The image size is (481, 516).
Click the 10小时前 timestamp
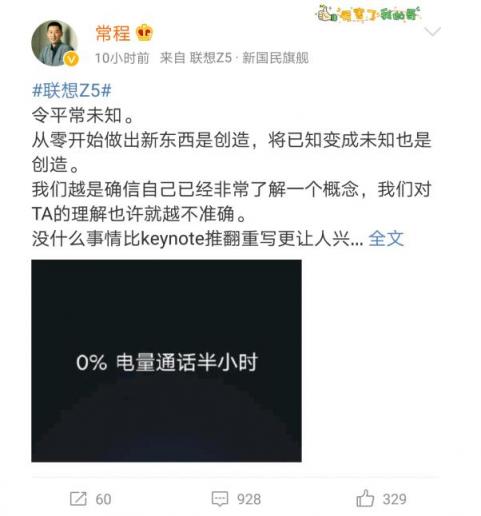pos(122,58)
